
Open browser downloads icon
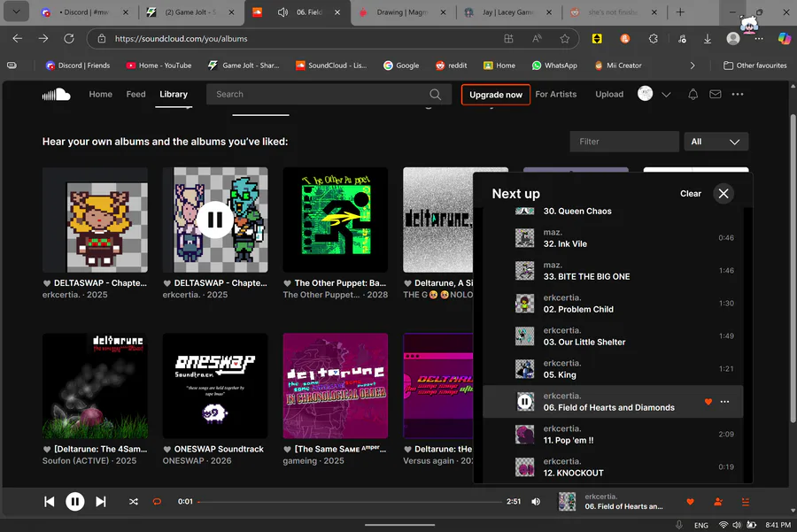pos(707,39)
